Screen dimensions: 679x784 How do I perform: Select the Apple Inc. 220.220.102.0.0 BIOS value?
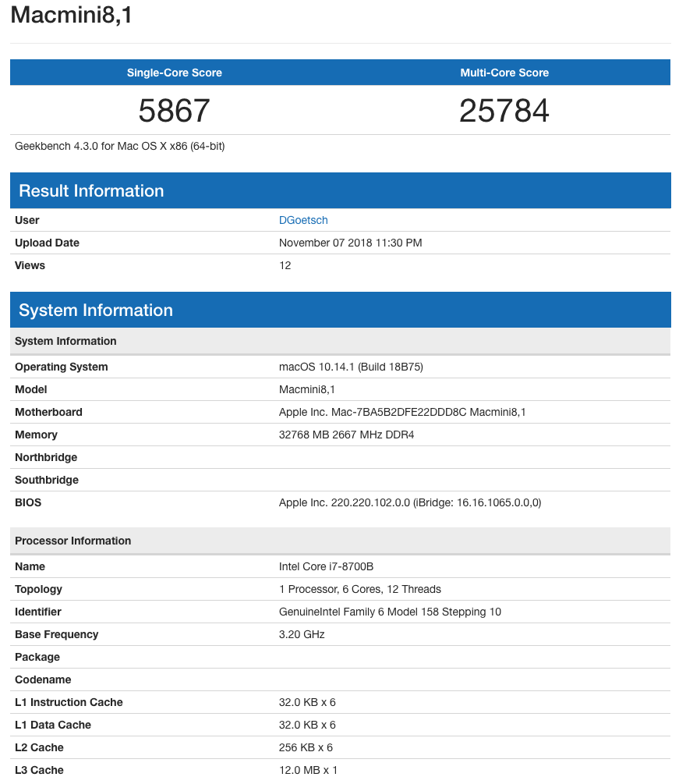410,502
